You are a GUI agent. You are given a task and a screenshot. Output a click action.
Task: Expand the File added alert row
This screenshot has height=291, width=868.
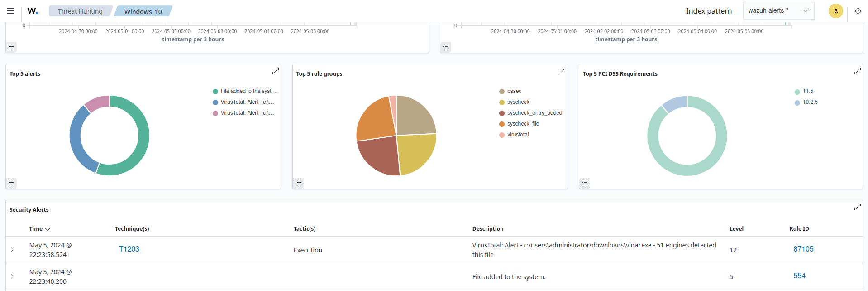pyautogui.click(x=12, y=276)
